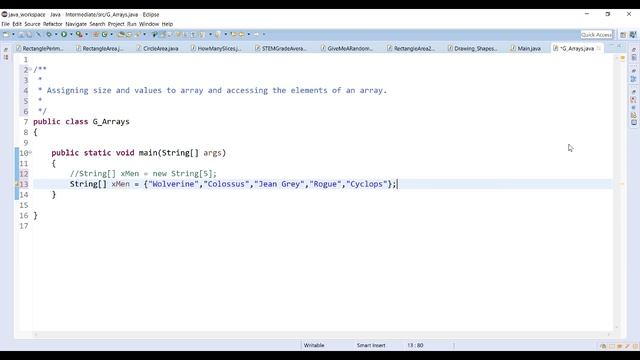Image resolution: width=640 pixels, height=360 pixels.
Task: Close the G_Arrays.java editor tab
Action: (599, 48)
